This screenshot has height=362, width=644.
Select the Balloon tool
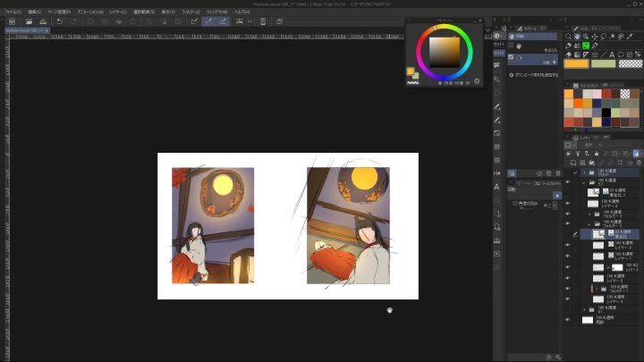pos(621,55)
